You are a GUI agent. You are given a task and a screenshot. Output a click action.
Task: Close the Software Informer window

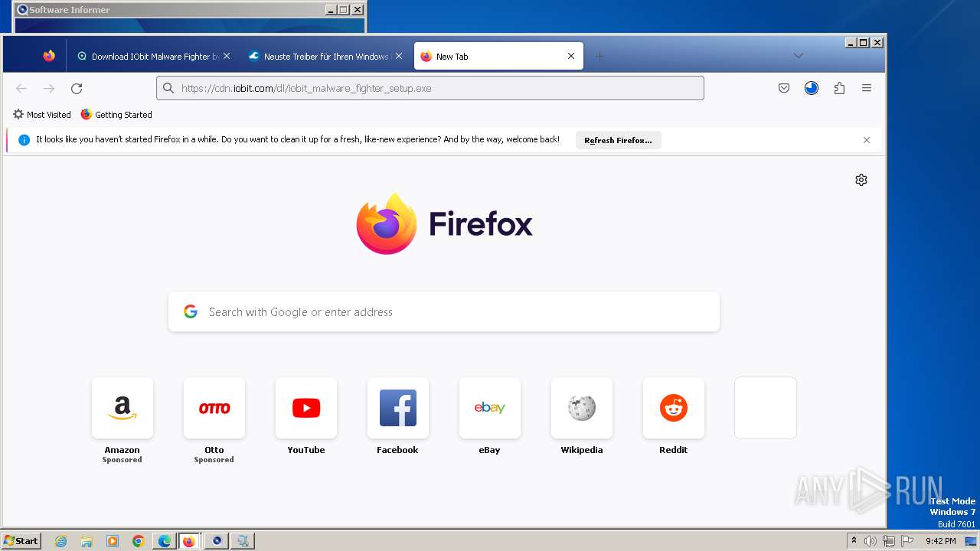[x=358, y=10]
